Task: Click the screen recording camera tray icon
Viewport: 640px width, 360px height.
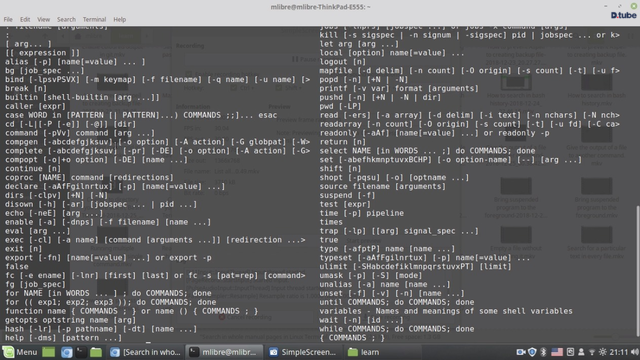Action: pos(521,352)
